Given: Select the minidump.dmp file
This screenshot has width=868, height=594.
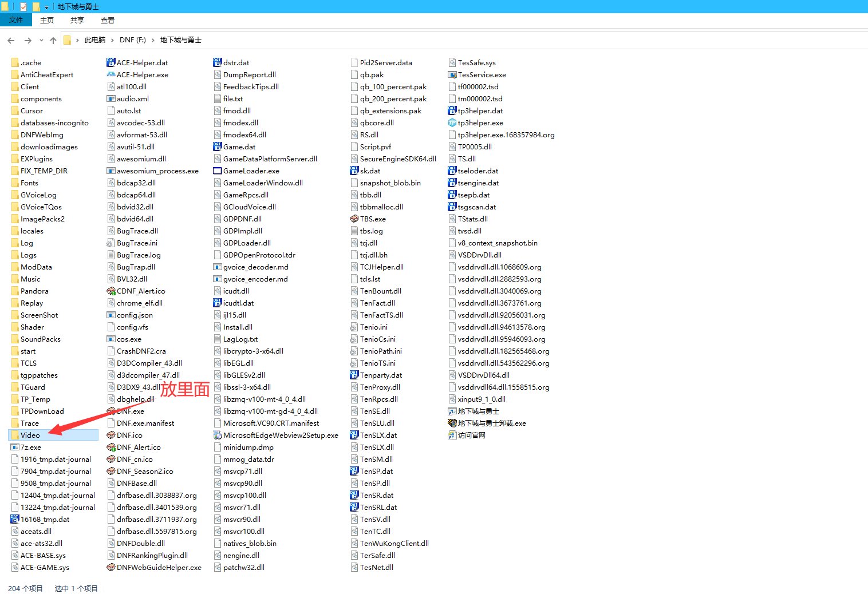Looking at the screenshot, I should pos(244,447).
